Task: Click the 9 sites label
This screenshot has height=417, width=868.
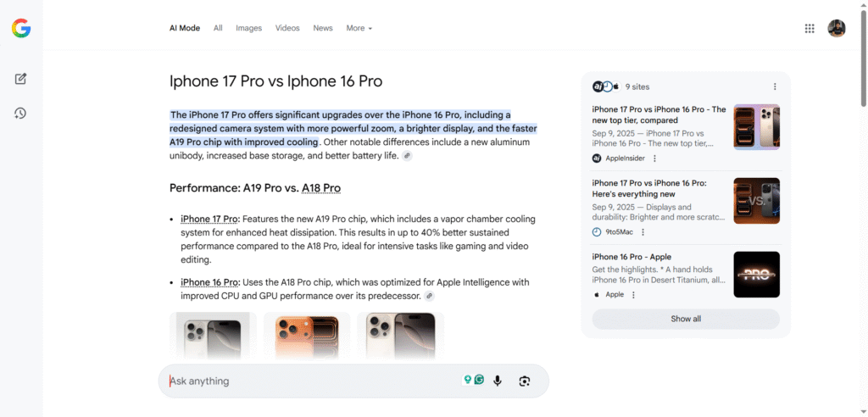Action: click(637, 87)
